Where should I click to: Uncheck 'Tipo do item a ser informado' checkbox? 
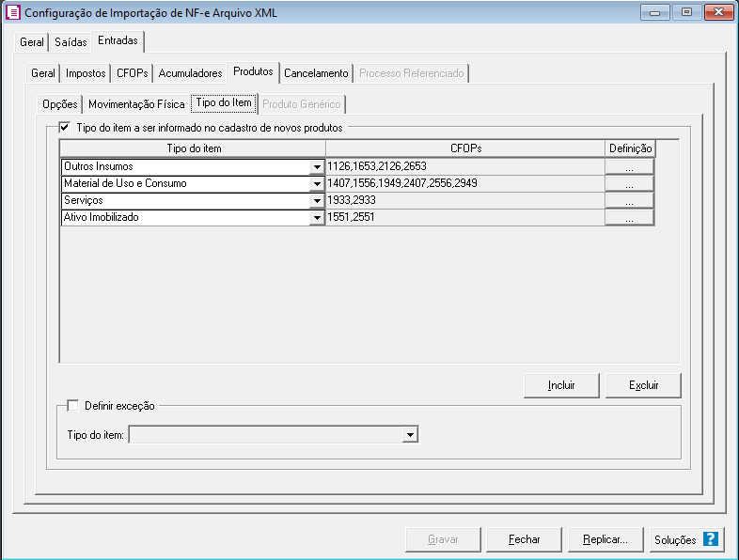tap(65, 126)
